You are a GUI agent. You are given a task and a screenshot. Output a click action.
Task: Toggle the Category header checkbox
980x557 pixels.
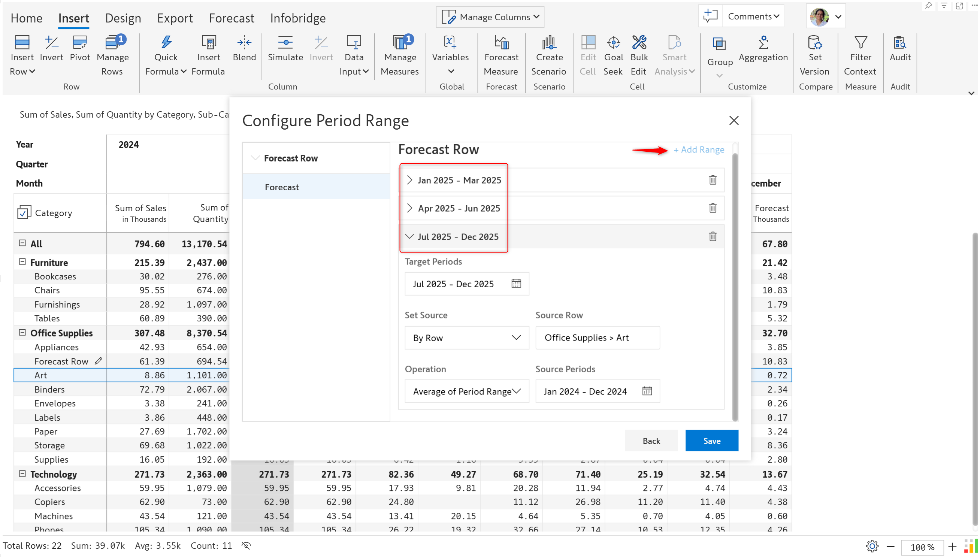coord(24,212)
